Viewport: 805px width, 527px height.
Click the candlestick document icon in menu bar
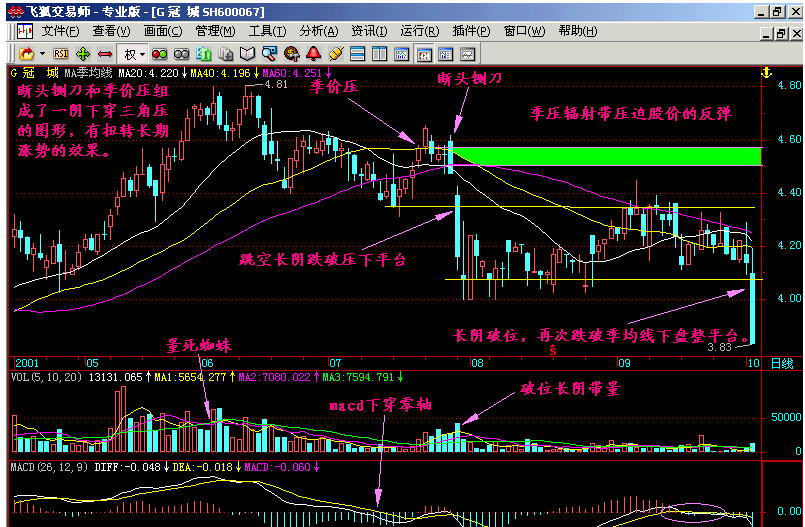(x=25, y=31)
